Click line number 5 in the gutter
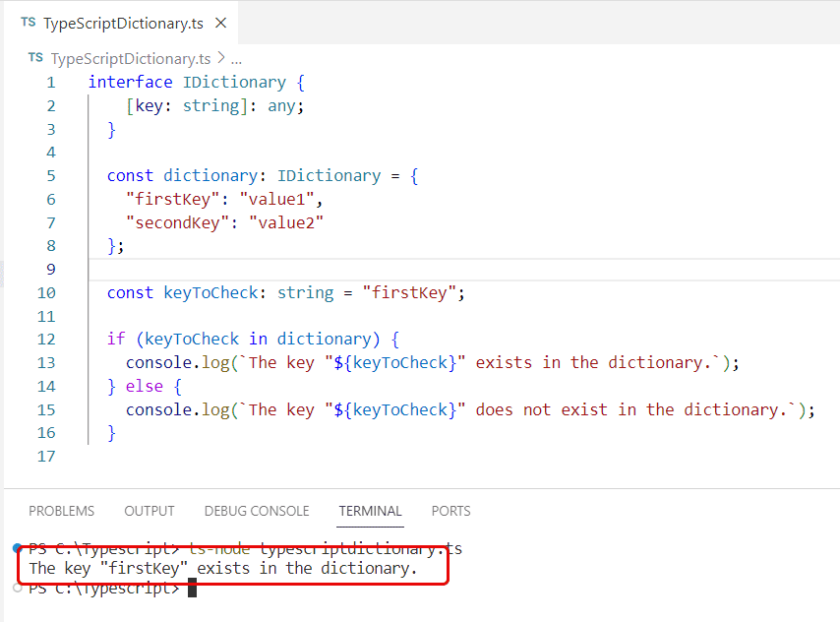 pos(51,176)
